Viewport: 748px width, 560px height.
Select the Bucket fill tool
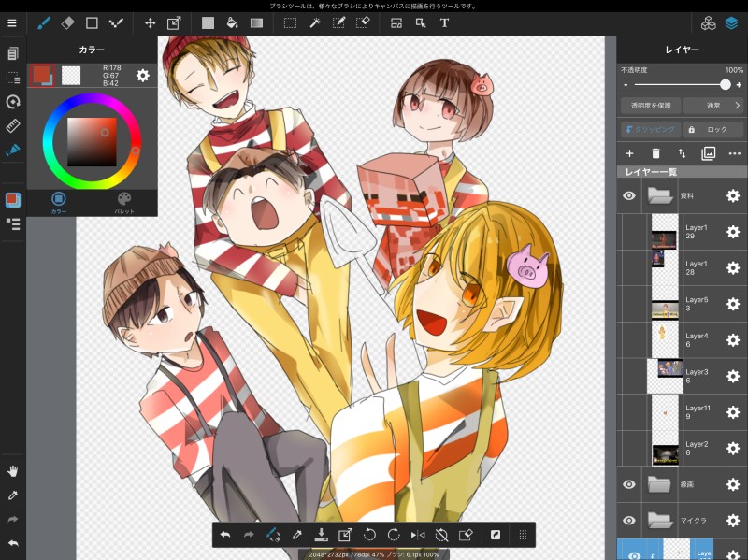coord(232,22)
